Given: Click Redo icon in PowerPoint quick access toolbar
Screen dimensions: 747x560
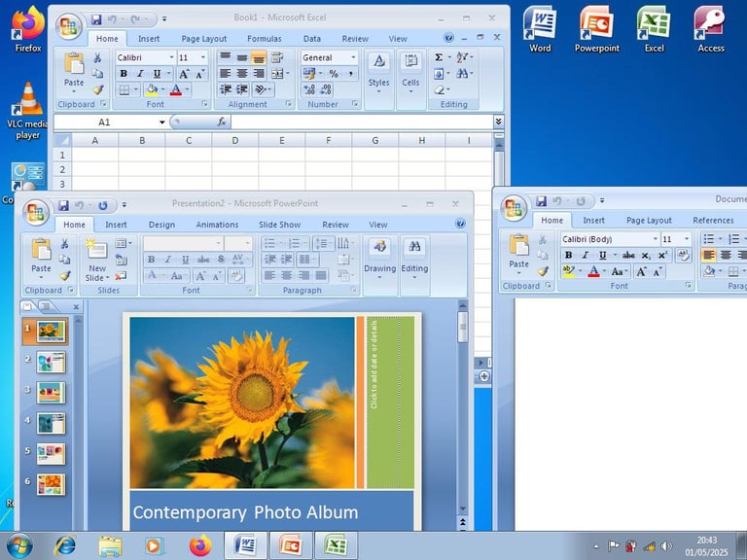Looking at the screenshot, I should click(x=103, y=205).
